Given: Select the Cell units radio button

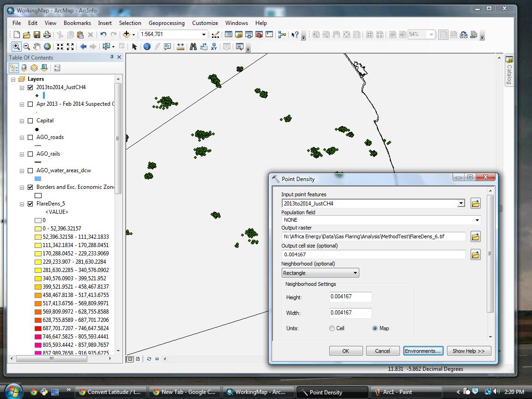Looking at the screenshot, I should (x=332, y=328).
